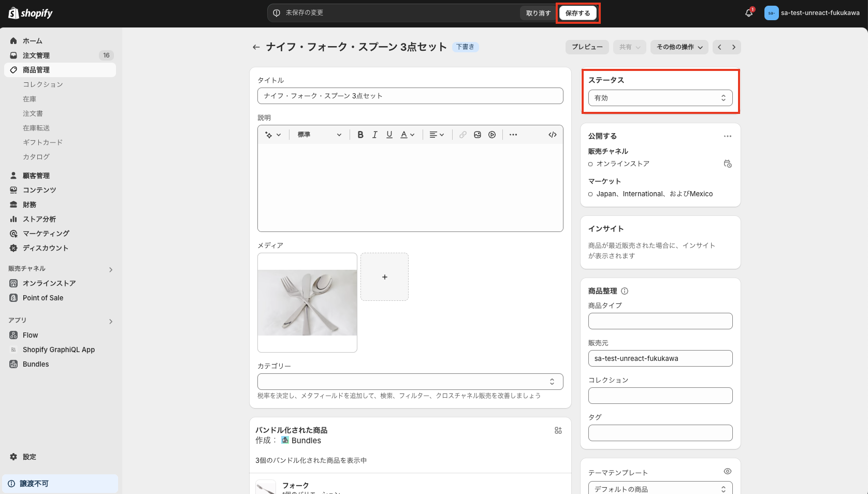Show HTML code view in the editor
Image resolution: width=868 pixels, height=494 pixels.
[x=552, y=134]
